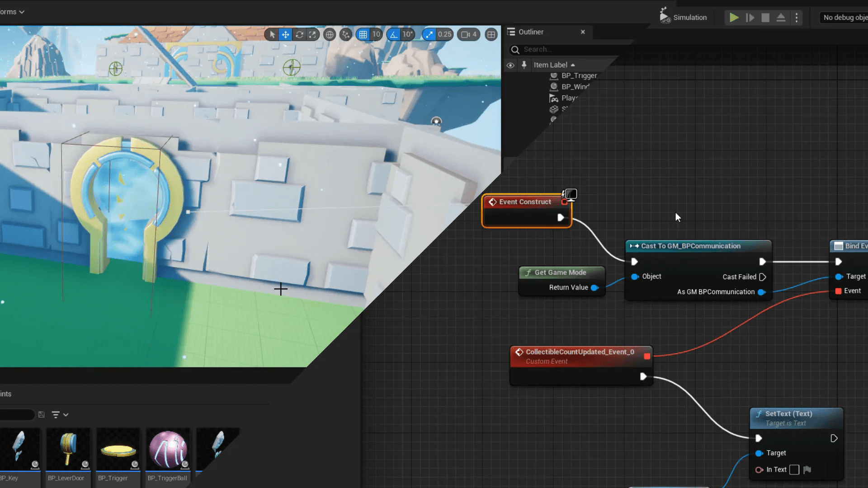Toggle Outliner visibility eye column
868x488 pixels.
point(510,65)
